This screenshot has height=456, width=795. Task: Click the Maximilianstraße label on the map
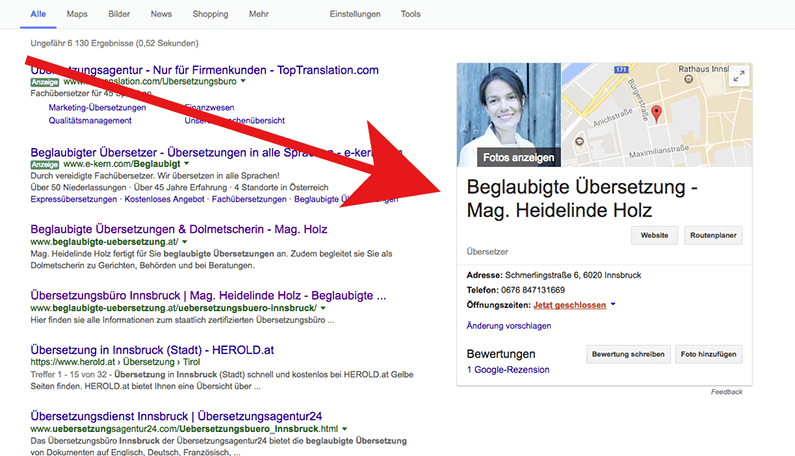[659, 152]
